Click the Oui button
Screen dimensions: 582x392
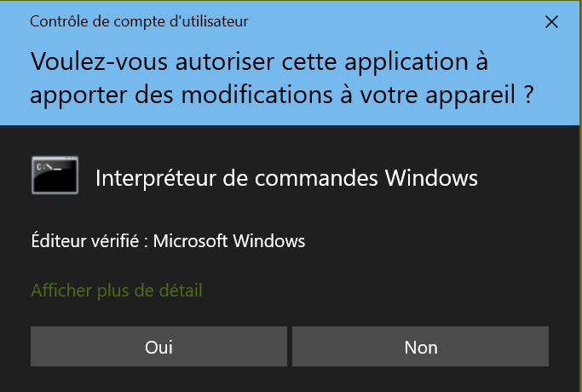pos(158,346)
